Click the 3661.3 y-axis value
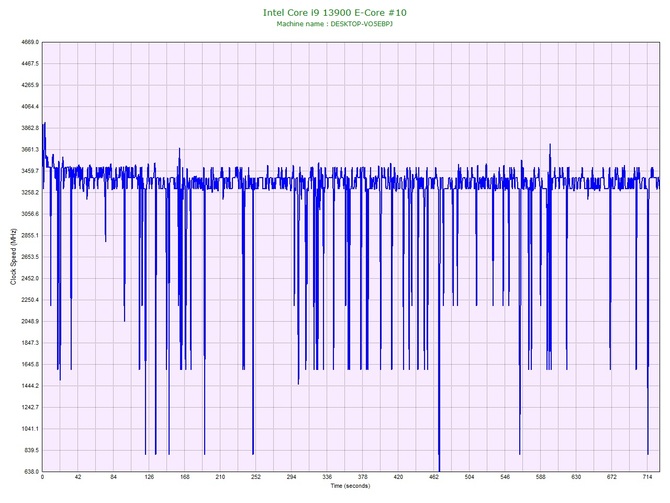 click(30, 150)
